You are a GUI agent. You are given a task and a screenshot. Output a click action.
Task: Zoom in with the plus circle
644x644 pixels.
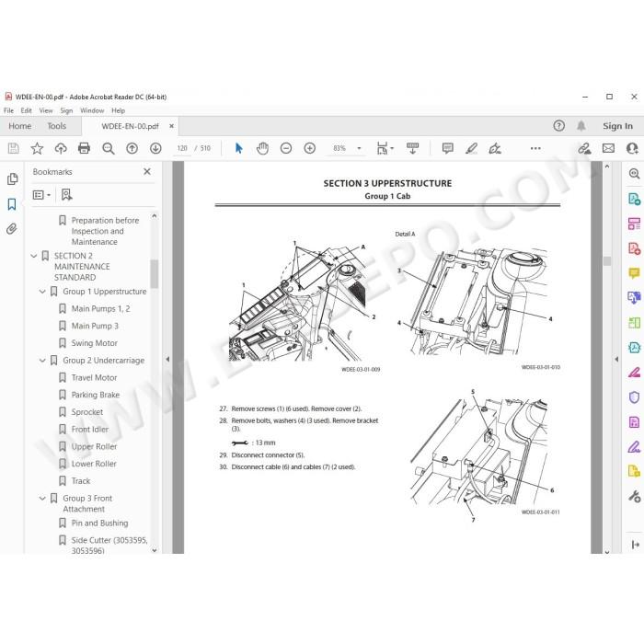pos(310,148)
